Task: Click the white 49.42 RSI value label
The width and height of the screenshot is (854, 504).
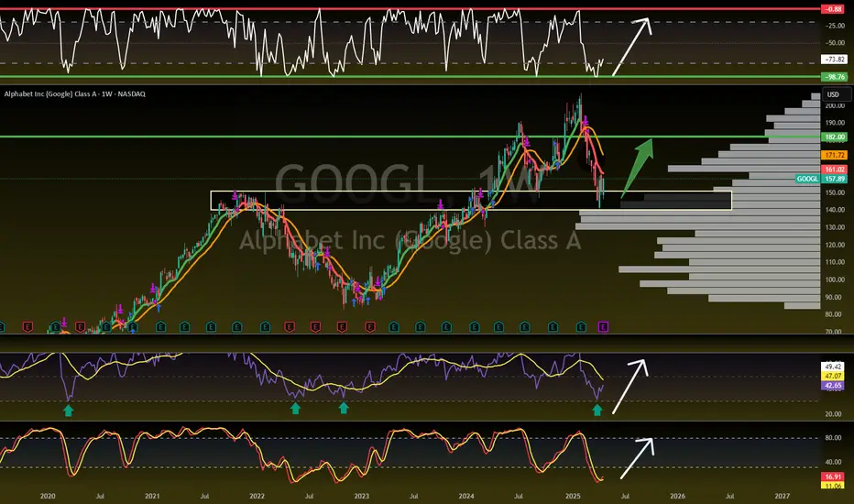Action: pyautogui.click(x=833, y=367)
